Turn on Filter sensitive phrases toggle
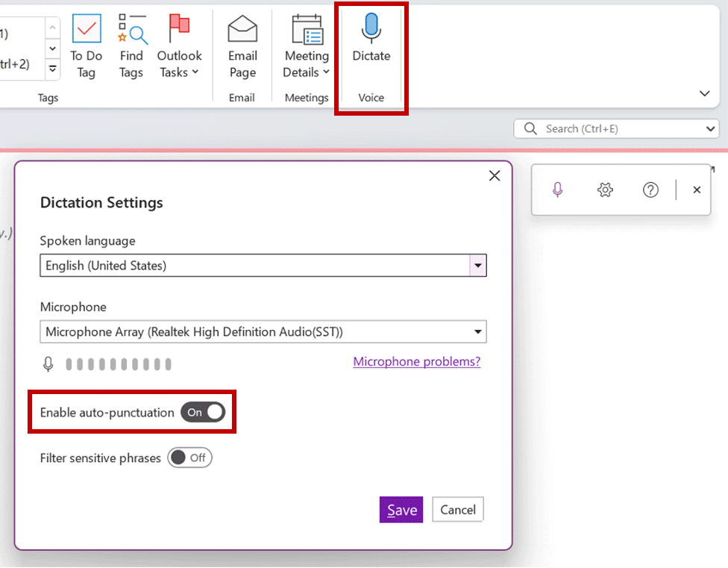Image resolution: width=728 pixels, height=568 pixels. (x=190, y=458)
